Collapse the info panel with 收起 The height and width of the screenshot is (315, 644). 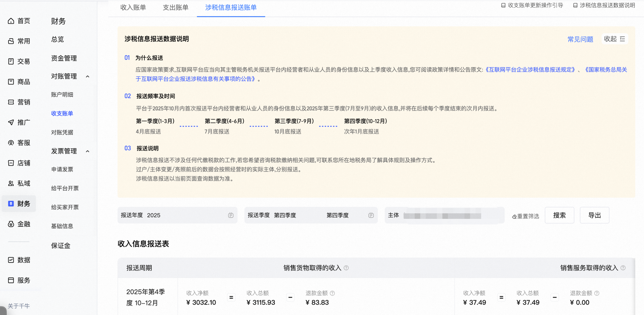[x=614, y=39]
